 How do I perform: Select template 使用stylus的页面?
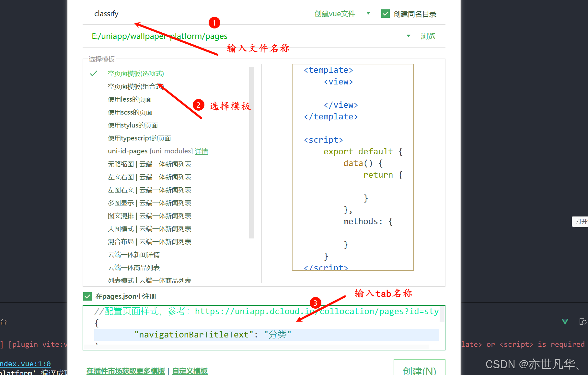click(x=133, y=125)
